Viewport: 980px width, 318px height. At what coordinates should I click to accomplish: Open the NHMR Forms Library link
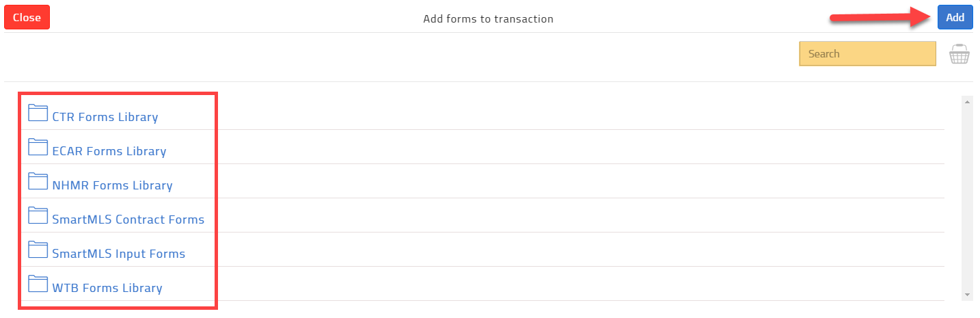click(x=112, y=185)
